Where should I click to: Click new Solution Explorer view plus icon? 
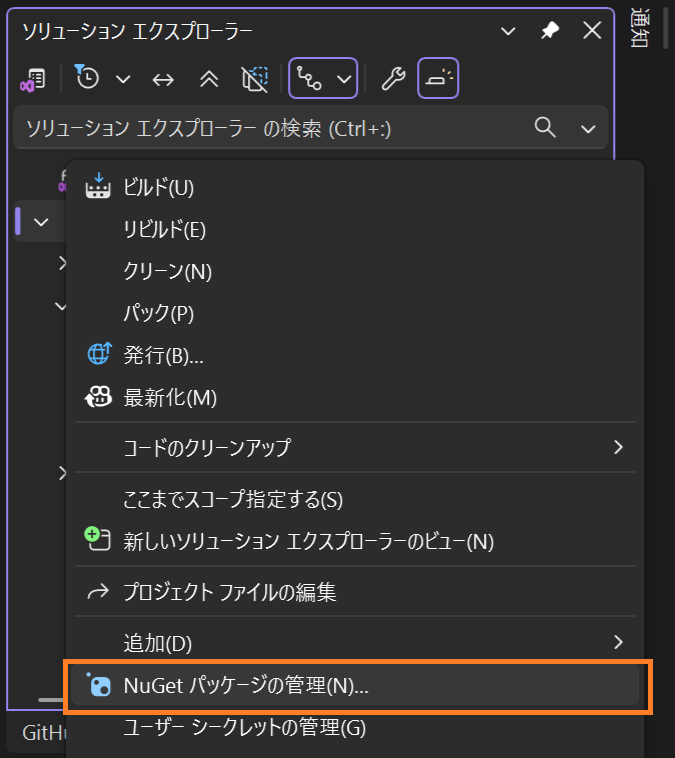[x=98, y=539]
